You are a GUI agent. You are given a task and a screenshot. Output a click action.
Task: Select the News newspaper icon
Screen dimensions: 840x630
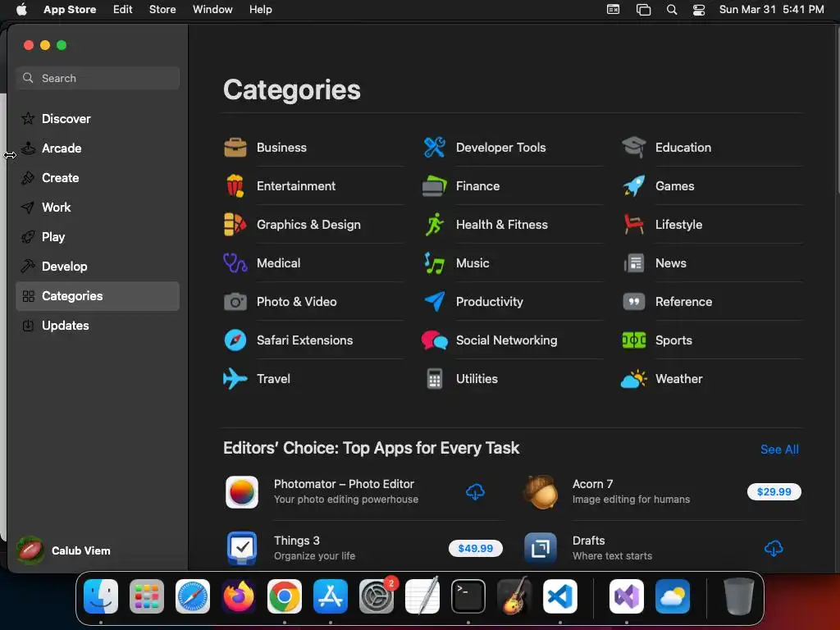[634, 263]
